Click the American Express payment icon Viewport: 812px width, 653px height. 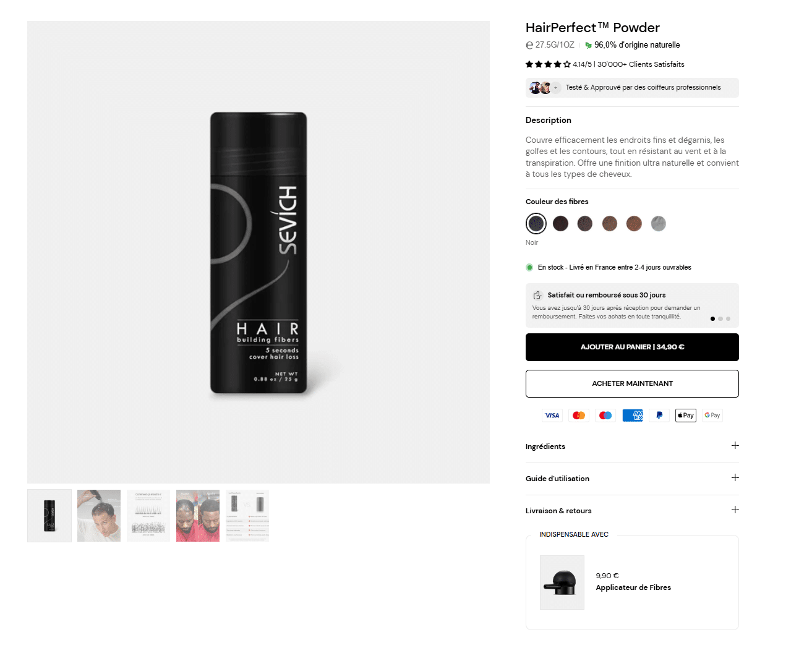tap(633, 416)
